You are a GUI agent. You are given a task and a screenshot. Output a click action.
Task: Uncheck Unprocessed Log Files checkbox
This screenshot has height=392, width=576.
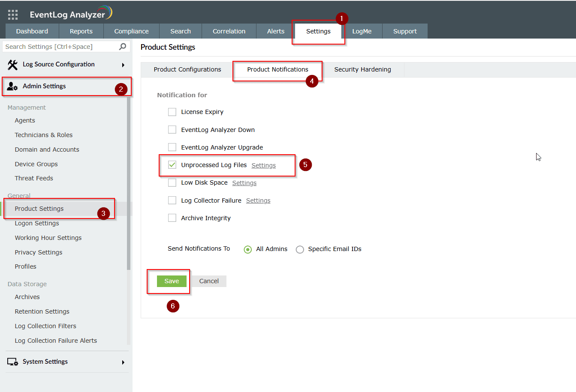[172, 165]
